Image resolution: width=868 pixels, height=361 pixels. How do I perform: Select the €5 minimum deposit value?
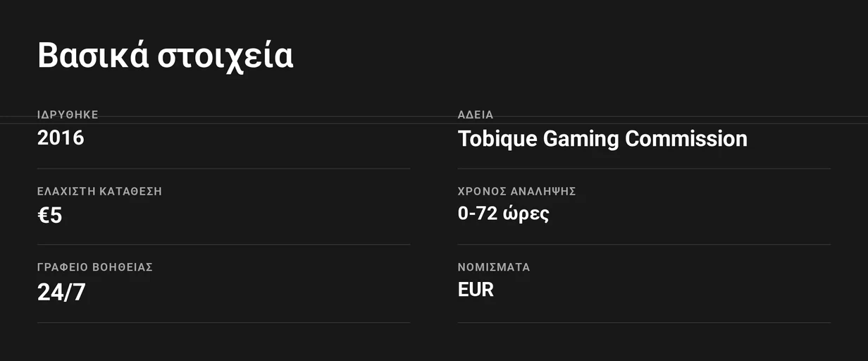pos(50,215)
